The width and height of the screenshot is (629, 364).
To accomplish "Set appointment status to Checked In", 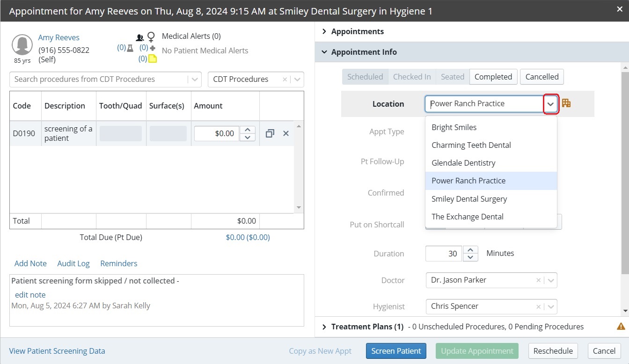I will coord(412,77).
